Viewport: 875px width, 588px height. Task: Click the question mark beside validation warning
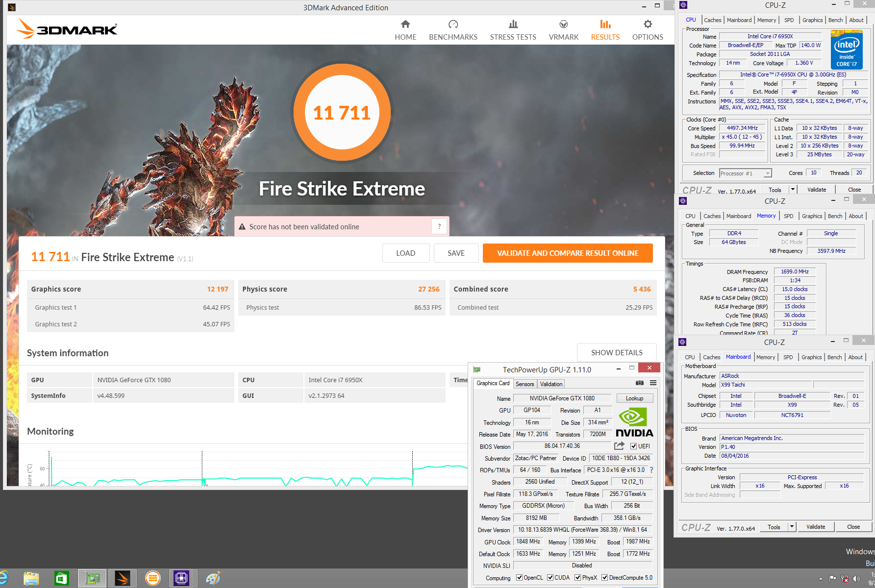pyautogui.click(x=439, y=226)
